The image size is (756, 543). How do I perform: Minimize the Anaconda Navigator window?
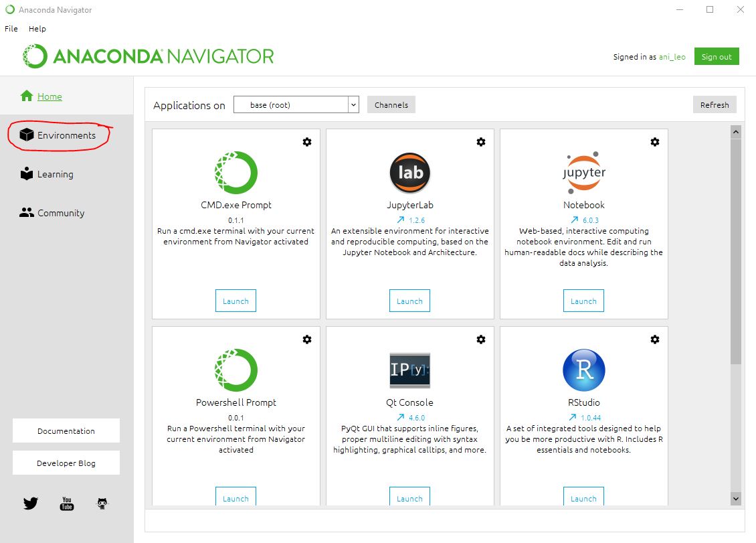(680, 9)
